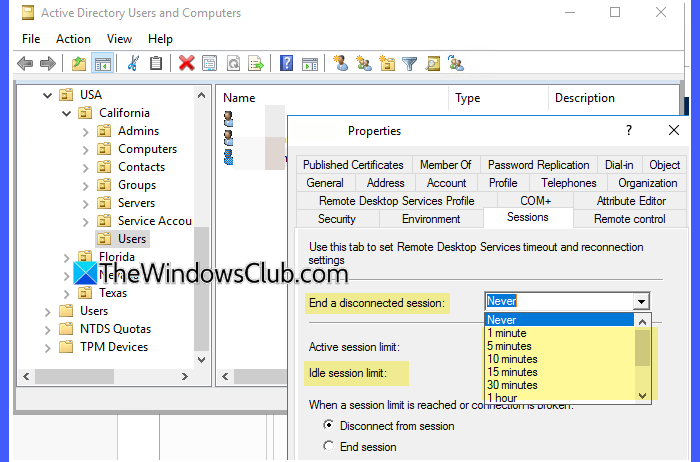
Task: Click the Back arrow toolbar icon
Action: click(25, 63)
